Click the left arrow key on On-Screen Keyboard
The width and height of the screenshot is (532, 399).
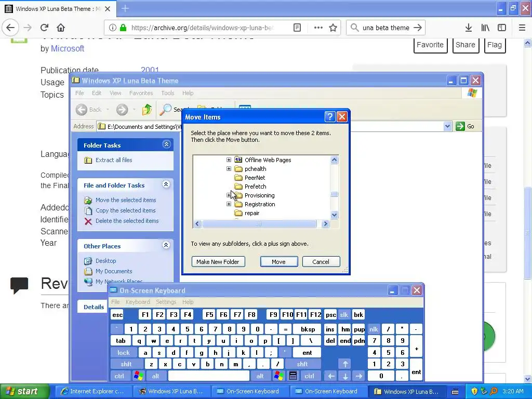(331, 376)
